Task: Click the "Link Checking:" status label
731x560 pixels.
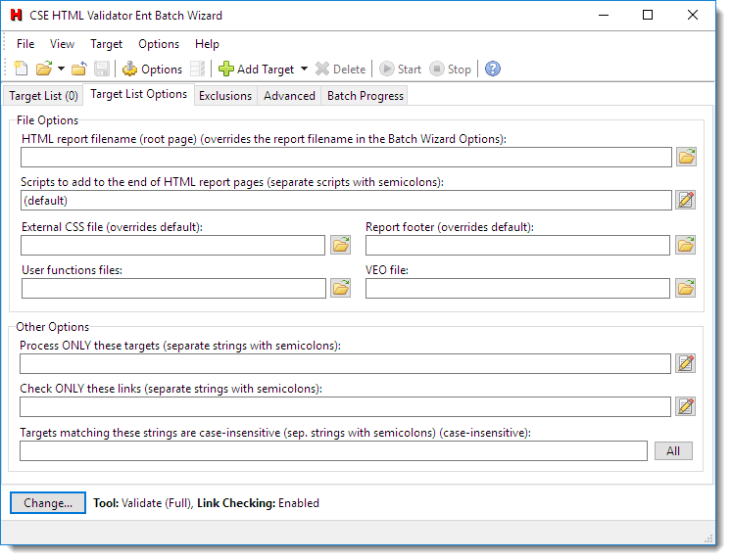Action: [236, 503]
